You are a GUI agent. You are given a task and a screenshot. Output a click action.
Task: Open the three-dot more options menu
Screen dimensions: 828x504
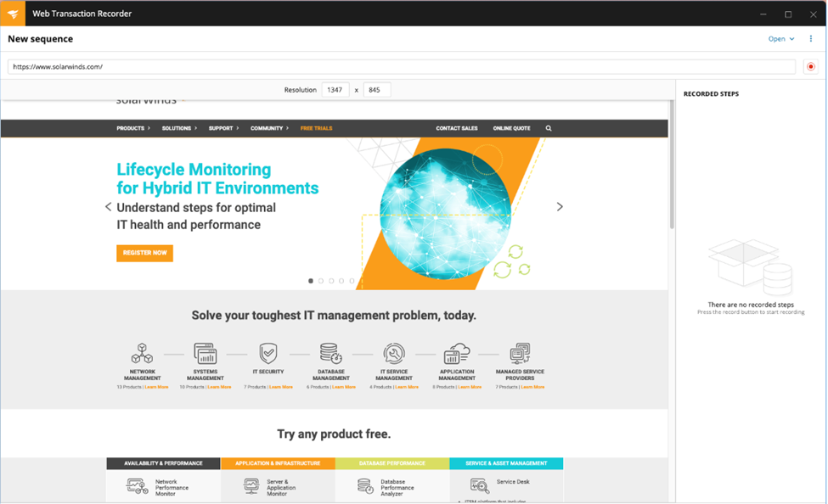click(x=810, y=38)
